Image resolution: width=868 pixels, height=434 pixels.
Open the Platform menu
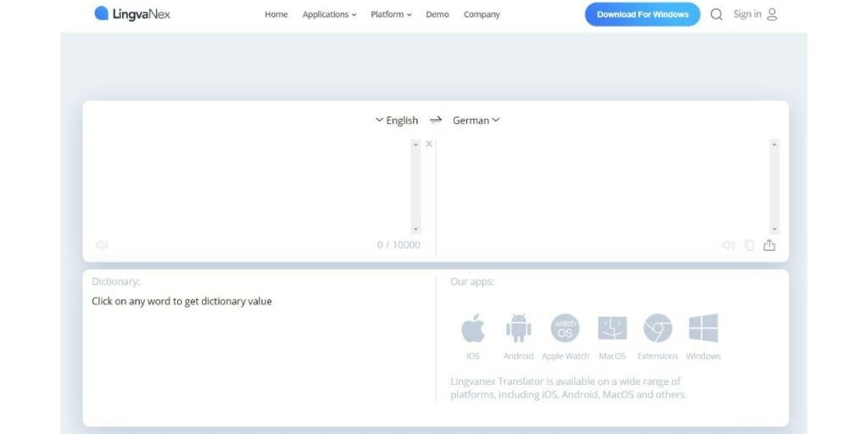392,14
